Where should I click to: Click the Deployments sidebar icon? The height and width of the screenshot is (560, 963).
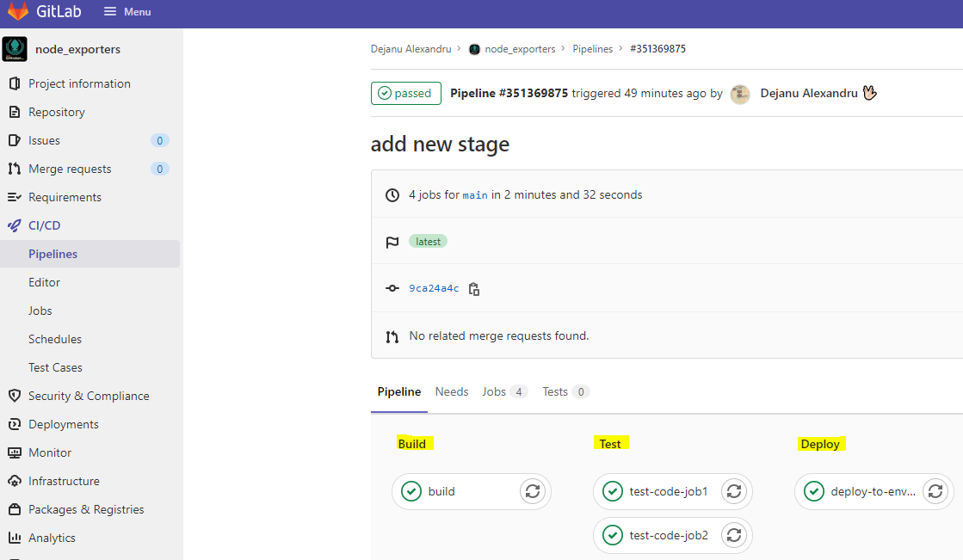[x=15, y=424]
